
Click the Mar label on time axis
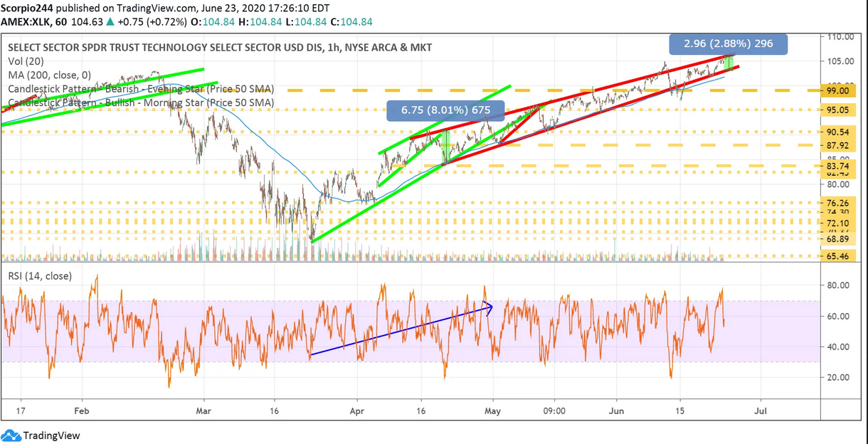(x=204, y=411)
